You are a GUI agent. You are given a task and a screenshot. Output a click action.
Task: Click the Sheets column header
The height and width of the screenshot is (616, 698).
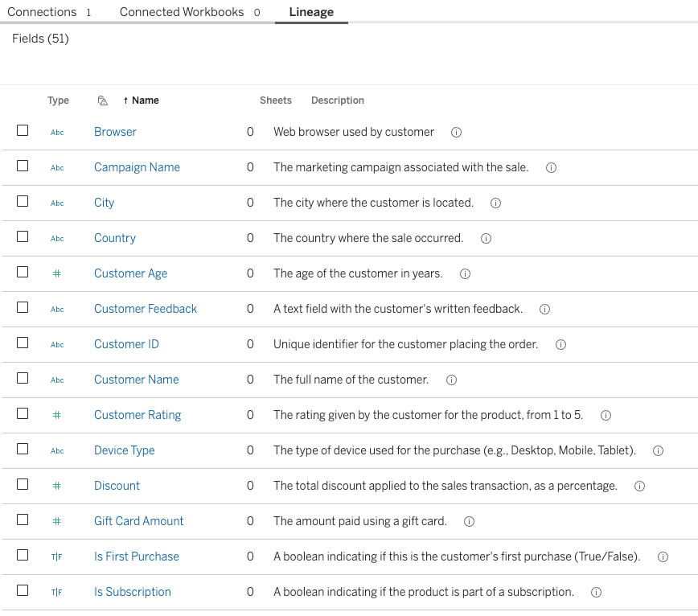(x=275, y=100)
